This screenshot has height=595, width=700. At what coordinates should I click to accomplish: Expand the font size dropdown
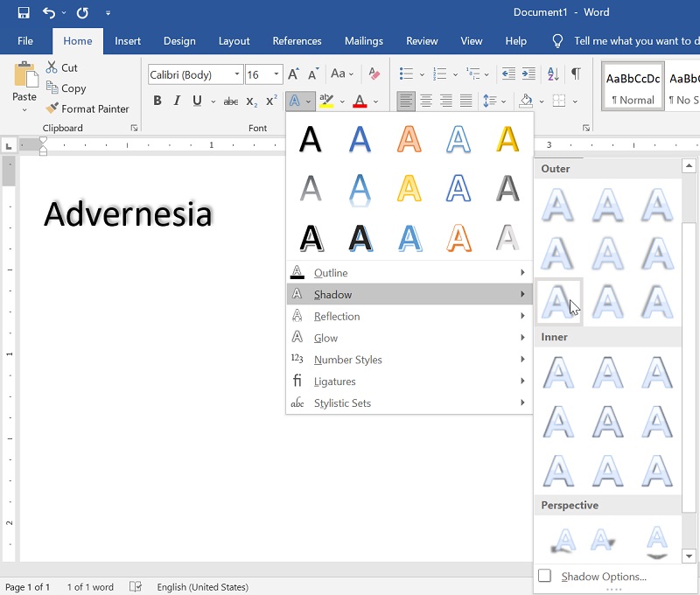click(x=276, y=74)
